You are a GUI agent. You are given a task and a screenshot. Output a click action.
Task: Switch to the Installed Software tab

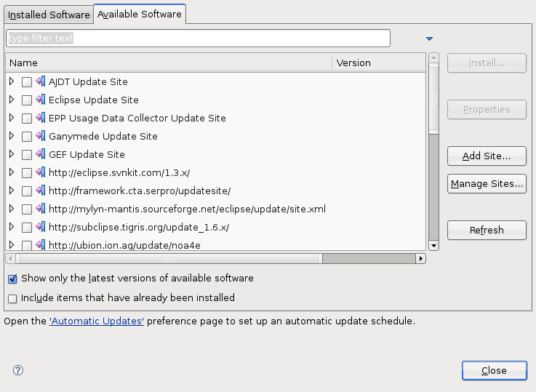tap(49, 15)
